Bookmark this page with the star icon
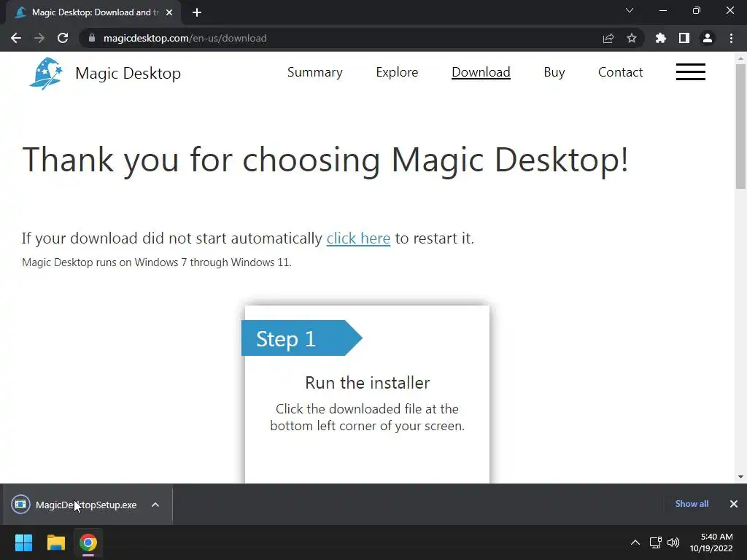747x560 pixels. point(632,38)
